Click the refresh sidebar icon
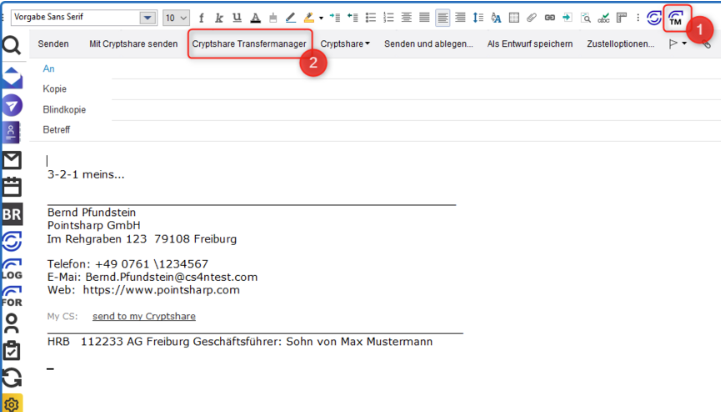The image size is (721, 412). click(x=12, y=378)
